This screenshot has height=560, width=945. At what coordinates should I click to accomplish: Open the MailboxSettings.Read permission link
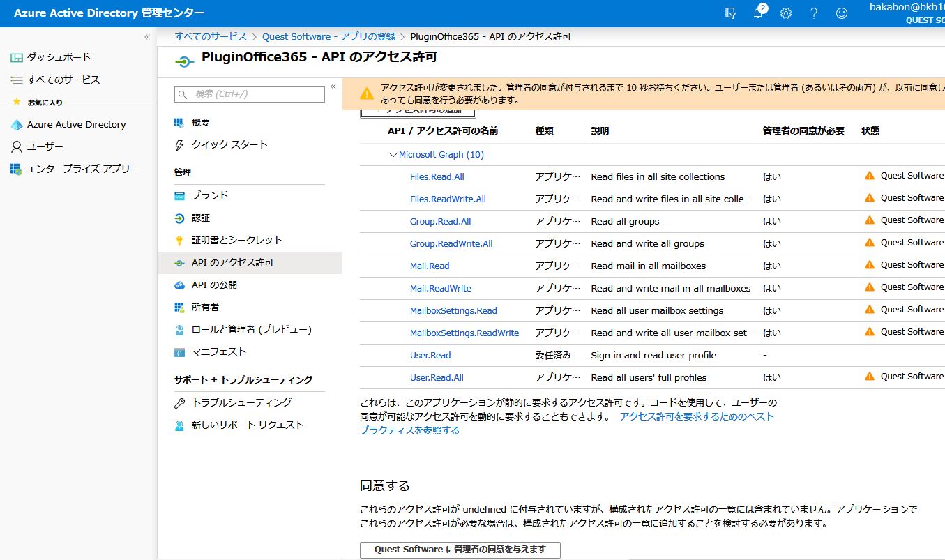pyautogui.click(x=453, y=311)
